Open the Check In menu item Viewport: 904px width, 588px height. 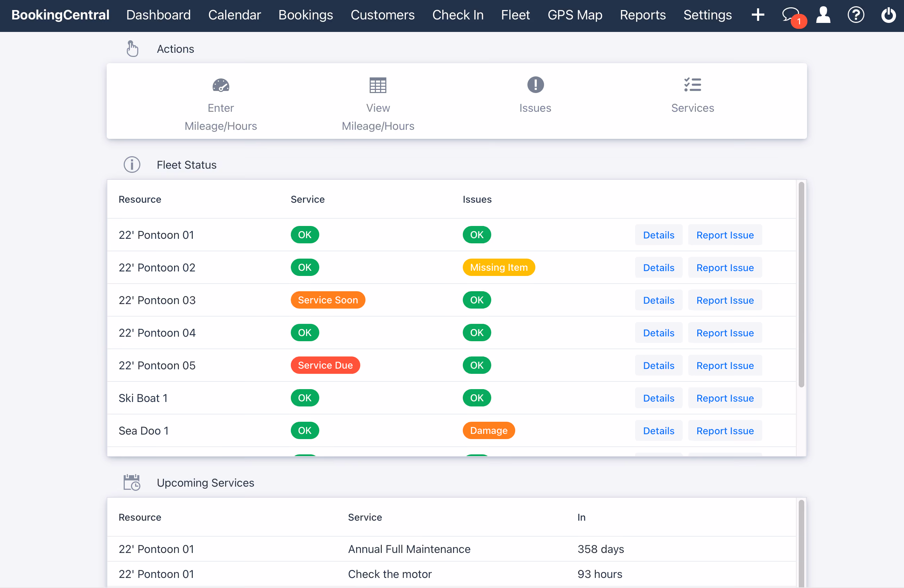coord(457,15)
